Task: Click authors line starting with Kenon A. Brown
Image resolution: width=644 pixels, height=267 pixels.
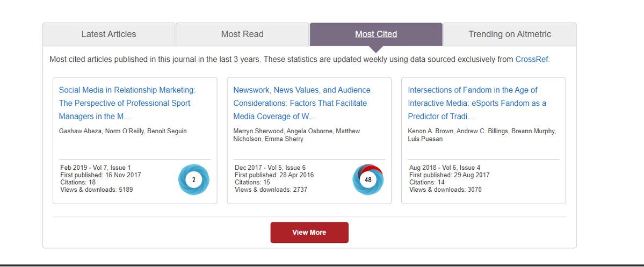Action: point(482,135)
